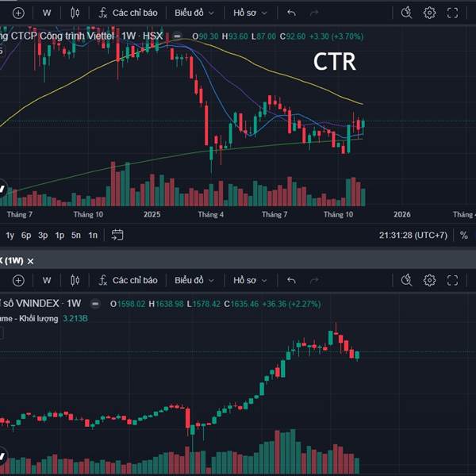Click the Tháng 4 label on time axis

(211, 215)
